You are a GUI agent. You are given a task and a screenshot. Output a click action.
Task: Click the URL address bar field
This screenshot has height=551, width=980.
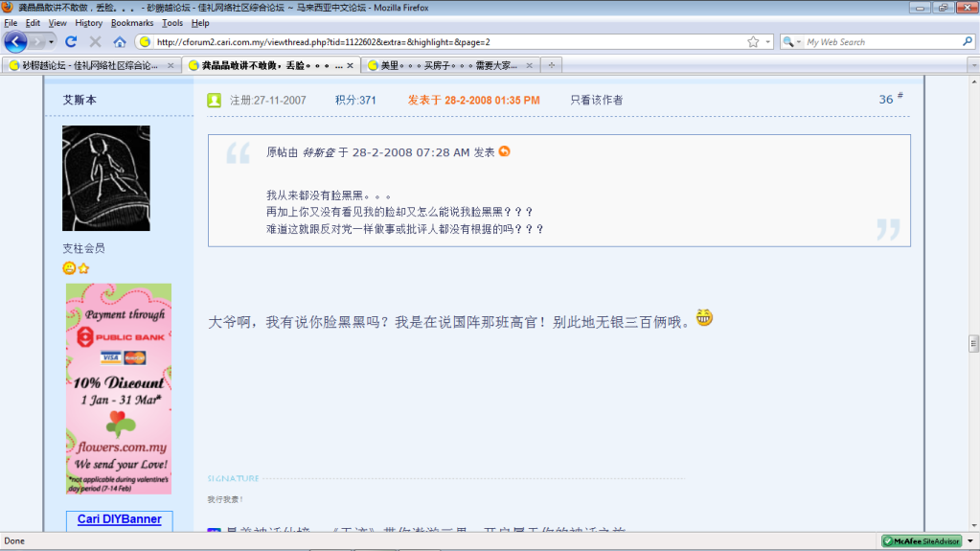(441, 42)
